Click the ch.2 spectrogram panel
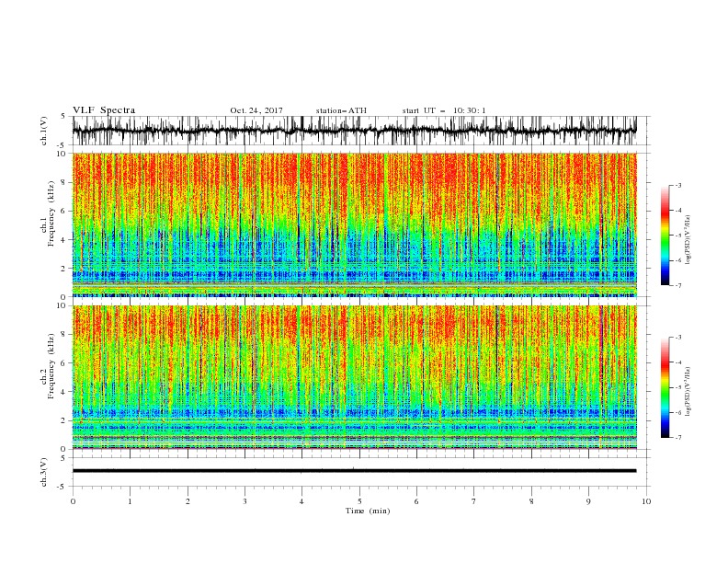The image size is (728, 563). click(x=354, y=377)
